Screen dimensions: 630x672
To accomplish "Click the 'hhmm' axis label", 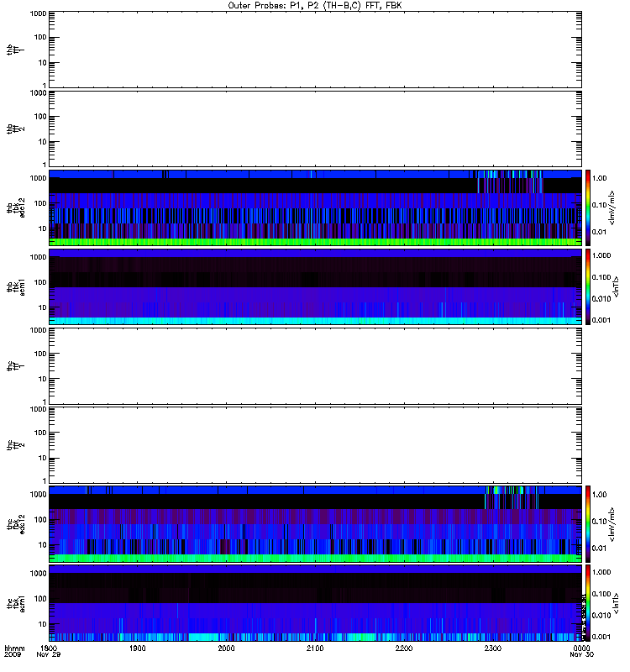I will tap(14, 648).
